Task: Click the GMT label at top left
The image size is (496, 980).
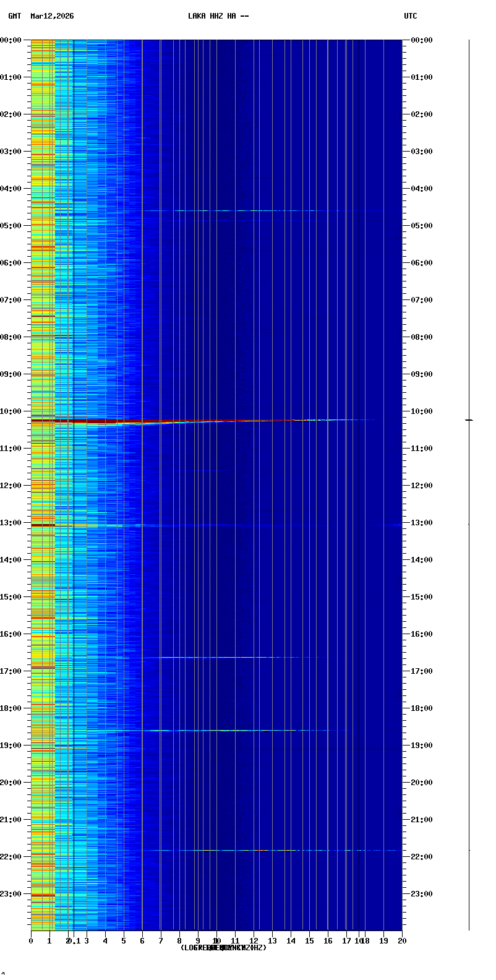Action: tap(15, 16)
